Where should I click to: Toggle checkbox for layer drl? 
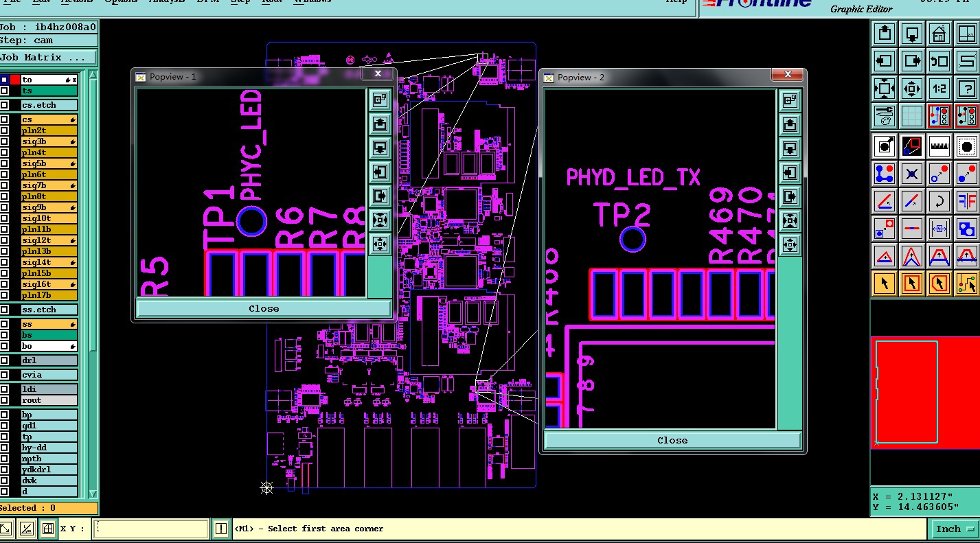coord(5,360)
